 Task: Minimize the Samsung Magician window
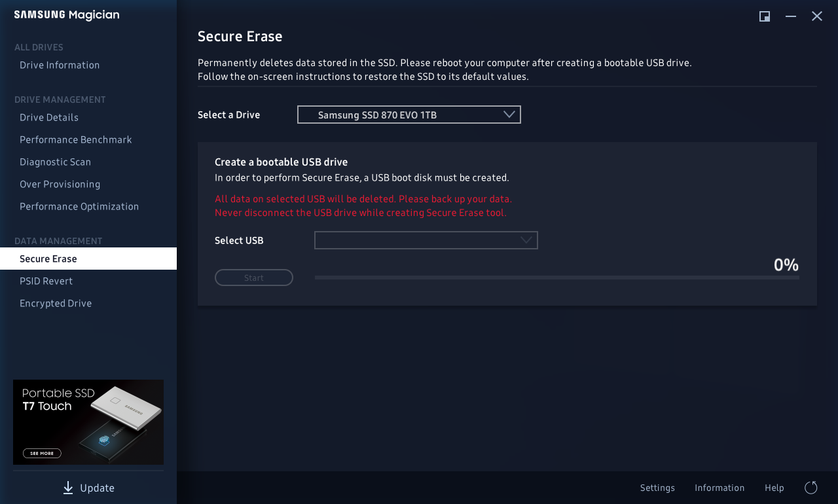click(791, 16)
